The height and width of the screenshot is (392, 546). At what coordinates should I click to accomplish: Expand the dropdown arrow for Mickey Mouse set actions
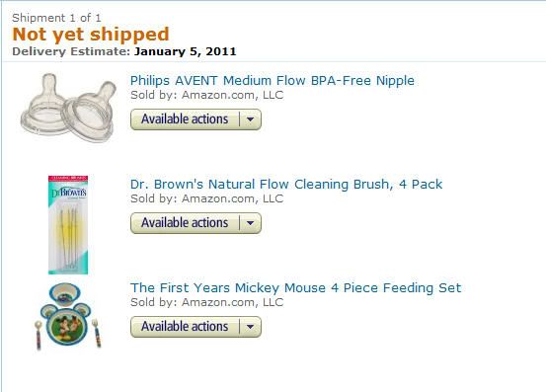[x=251, y=327]
